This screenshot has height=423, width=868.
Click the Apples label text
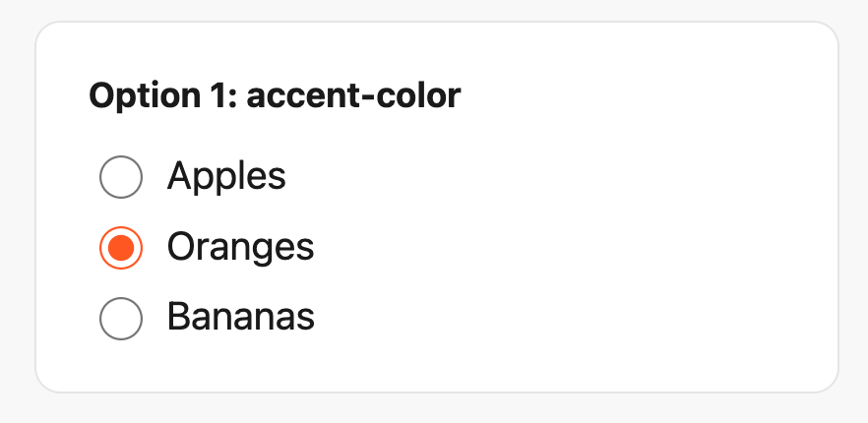226,177
